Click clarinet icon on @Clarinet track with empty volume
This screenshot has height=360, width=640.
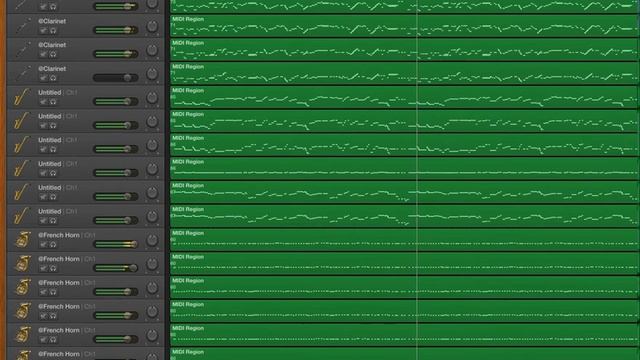click(23, 73)
